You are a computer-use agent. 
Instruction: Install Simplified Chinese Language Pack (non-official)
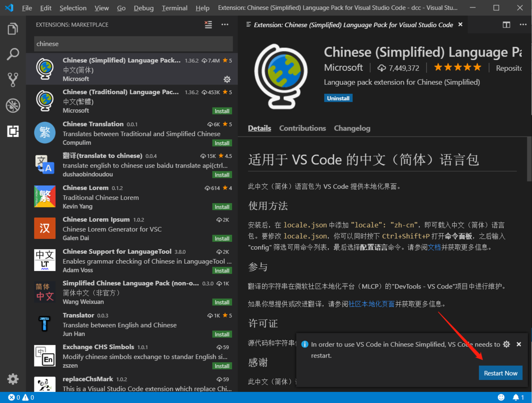[222, 302]
